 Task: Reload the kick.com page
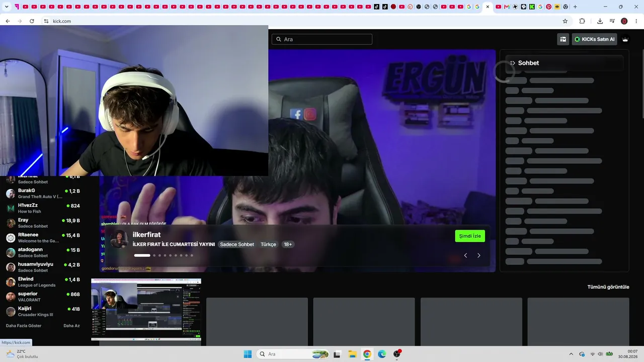32,21
